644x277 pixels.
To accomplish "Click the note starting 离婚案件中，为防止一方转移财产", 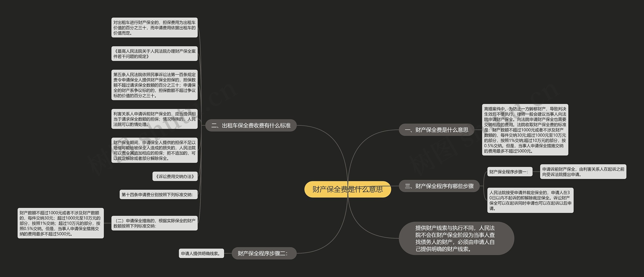I will point(525,130).
